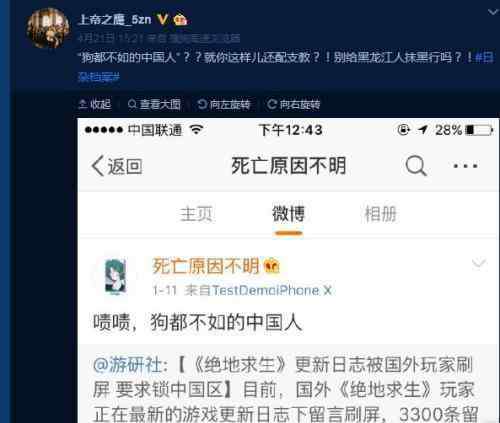500x423 pixels.
Task: Open the three-dot more menu
Action: (466, 166)
